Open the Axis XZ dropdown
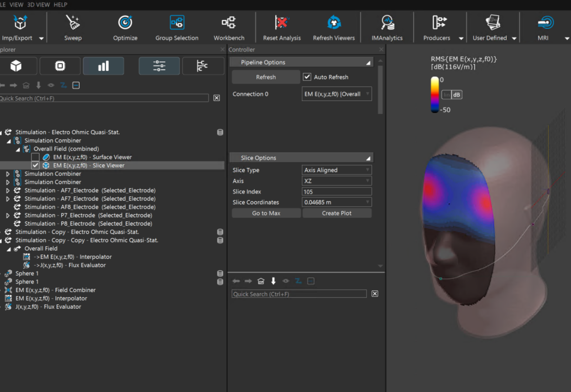This screenshot has width=571, height=392. [x=337, y=181]
